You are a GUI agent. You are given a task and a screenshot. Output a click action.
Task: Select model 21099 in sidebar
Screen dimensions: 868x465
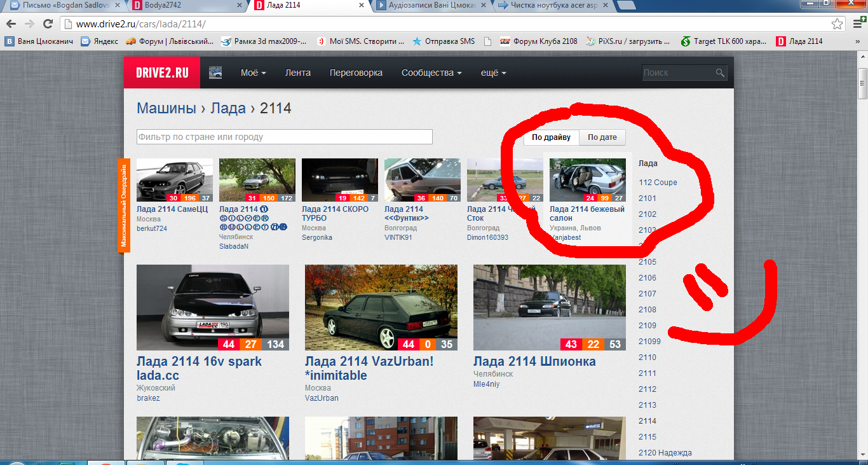click(649, 342)
